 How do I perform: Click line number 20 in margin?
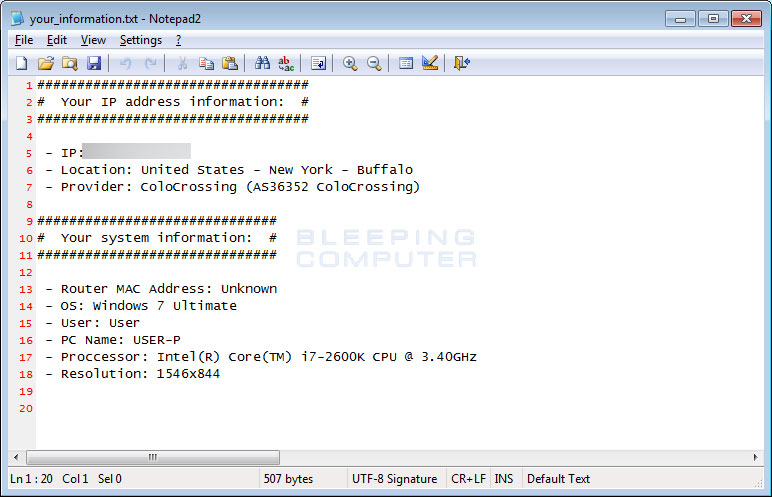26,408
